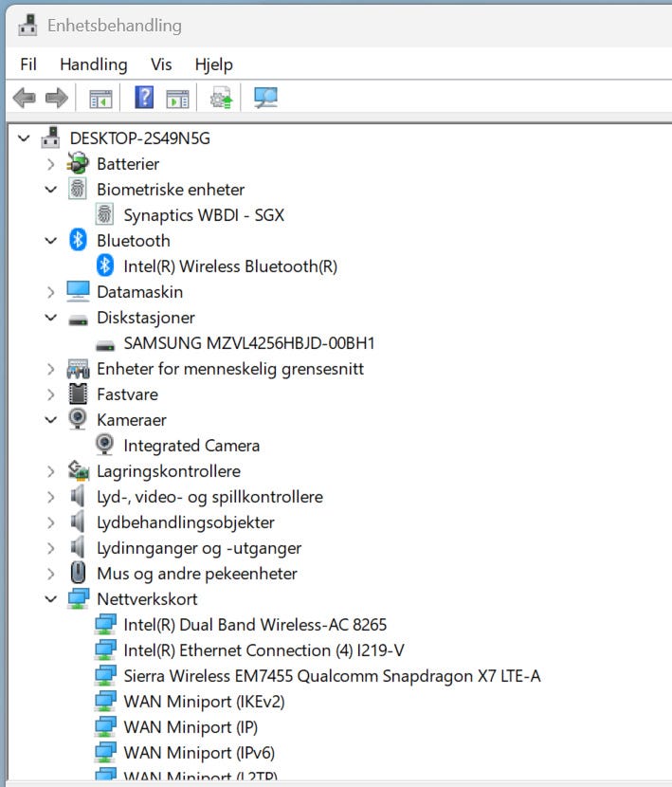Click the Lydinnganger og -utganger speaker icon
Screen dimensions: 672x787
point(78,547)
